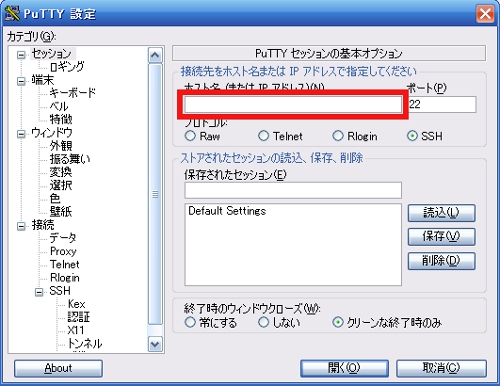
Task: Click the port field showing 22
Action: (x=442, y=105)
